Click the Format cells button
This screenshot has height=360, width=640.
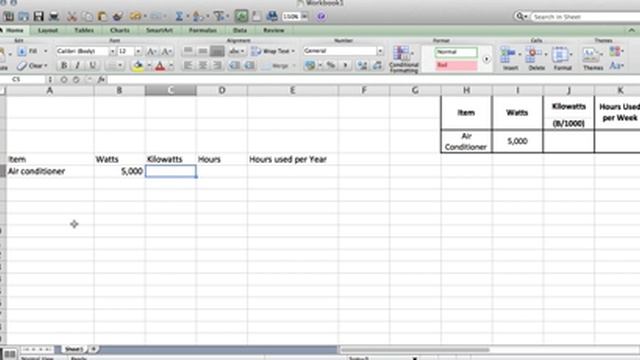562,59
